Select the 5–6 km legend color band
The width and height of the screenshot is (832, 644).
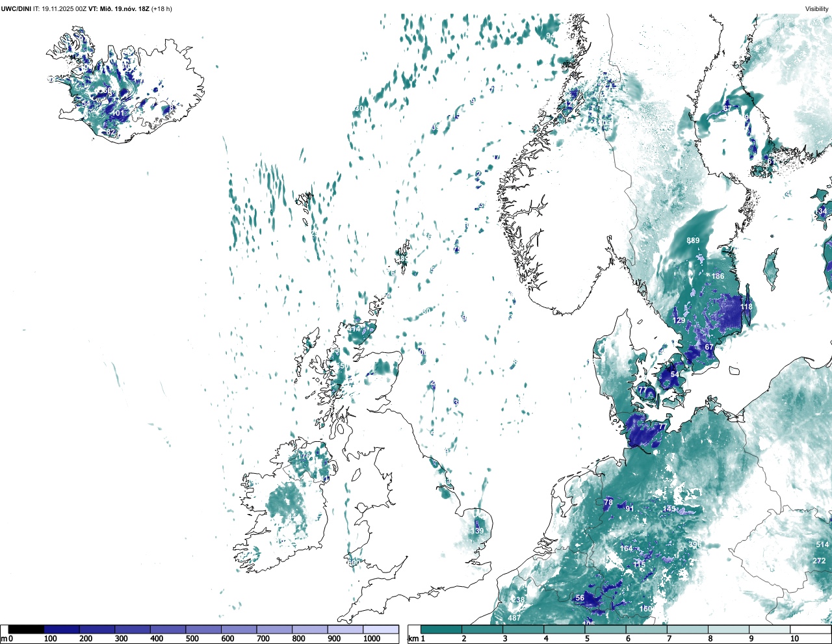(x=606, y=629)
